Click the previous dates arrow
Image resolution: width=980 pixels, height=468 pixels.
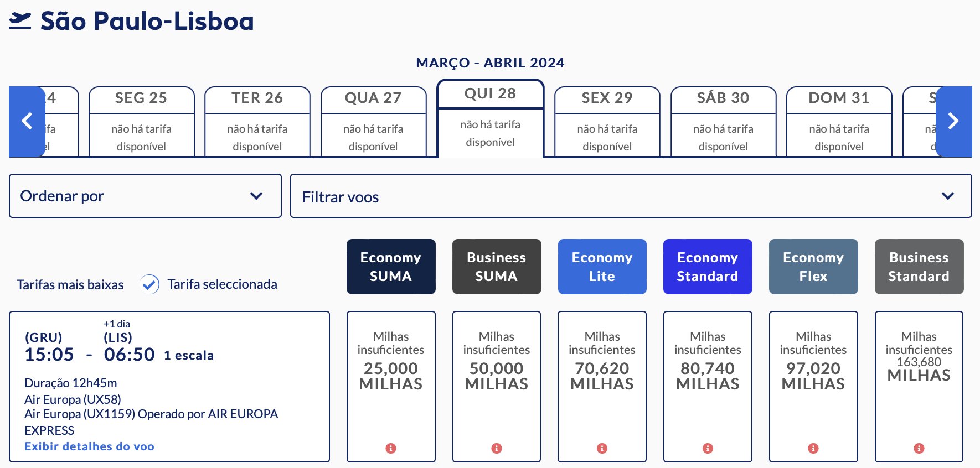pyautogui.click(x=27, y=122)
